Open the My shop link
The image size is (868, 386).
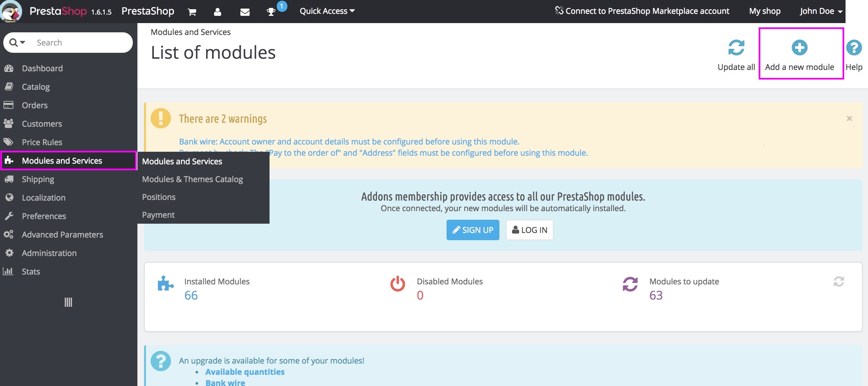(765, 11)
